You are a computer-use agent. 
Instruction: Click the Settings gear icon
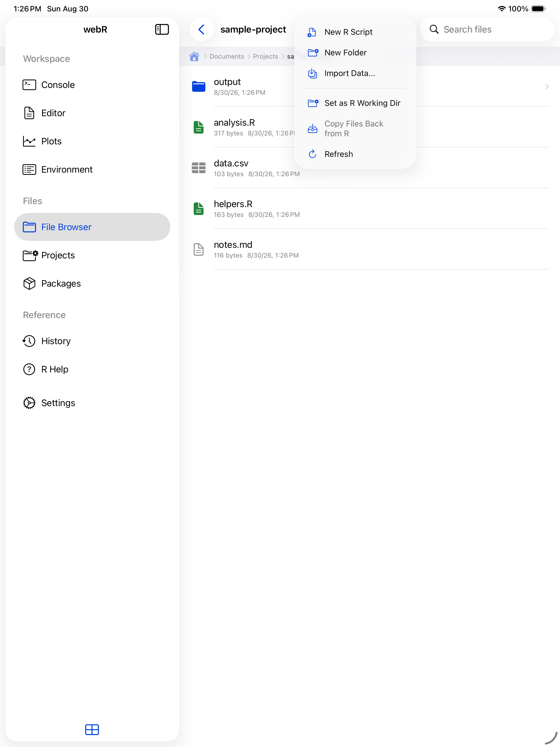point(29,403)
